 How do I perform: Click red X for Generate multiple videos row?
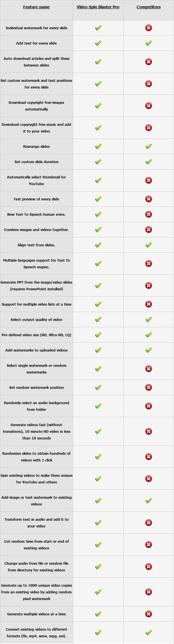click(x=149, y=614)
